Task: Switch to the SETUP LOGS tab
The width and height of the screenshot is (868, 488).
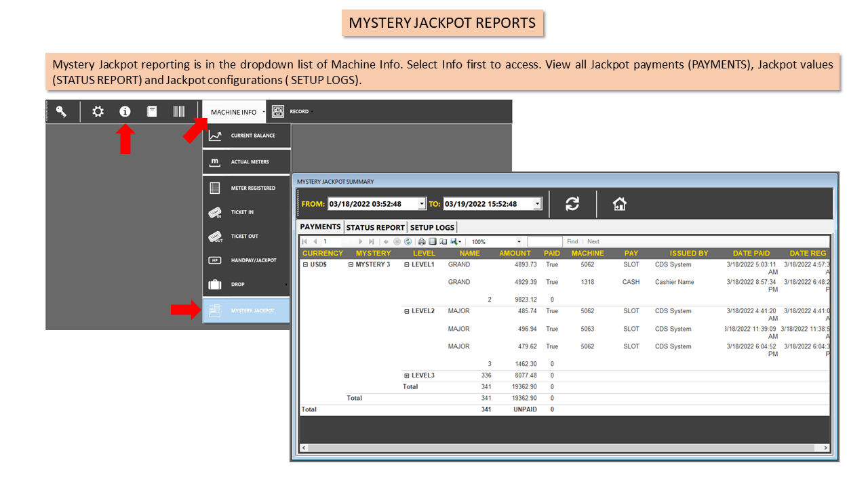Action: click(x=433, y=227)
